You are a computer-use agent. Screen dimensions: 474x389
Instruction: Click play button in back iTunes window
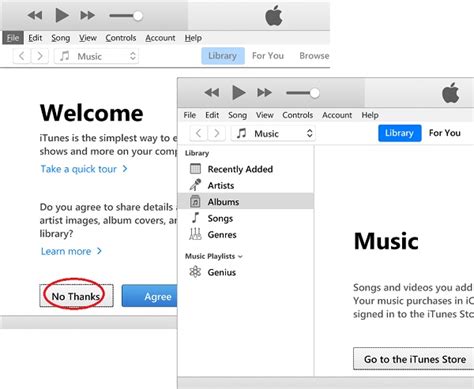62,15
